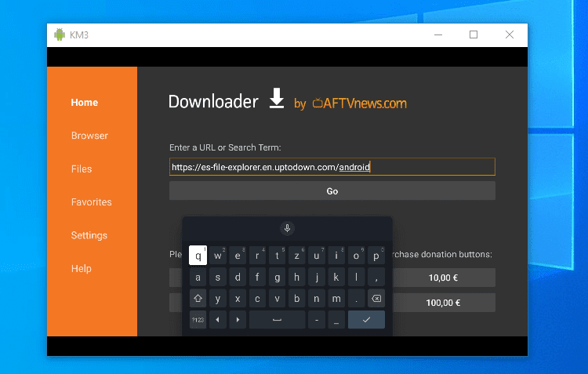Image resolution: width=588 pixels, height=374 pixels.
Task: Tap the e key on keyboard
Action: coord(238,256)
